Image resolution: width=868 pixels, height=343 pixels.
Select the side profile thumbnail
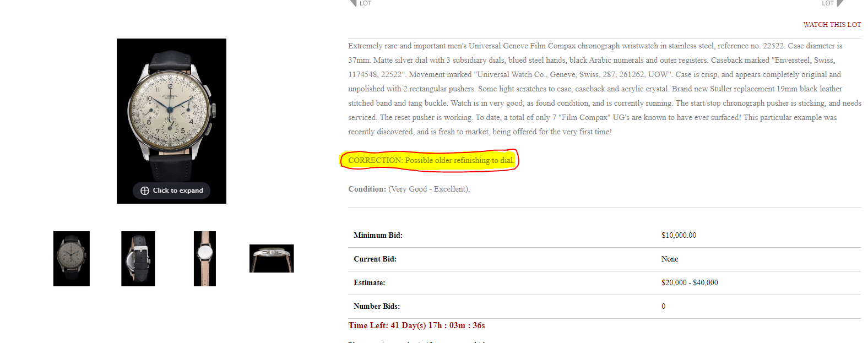pos(272,259)
